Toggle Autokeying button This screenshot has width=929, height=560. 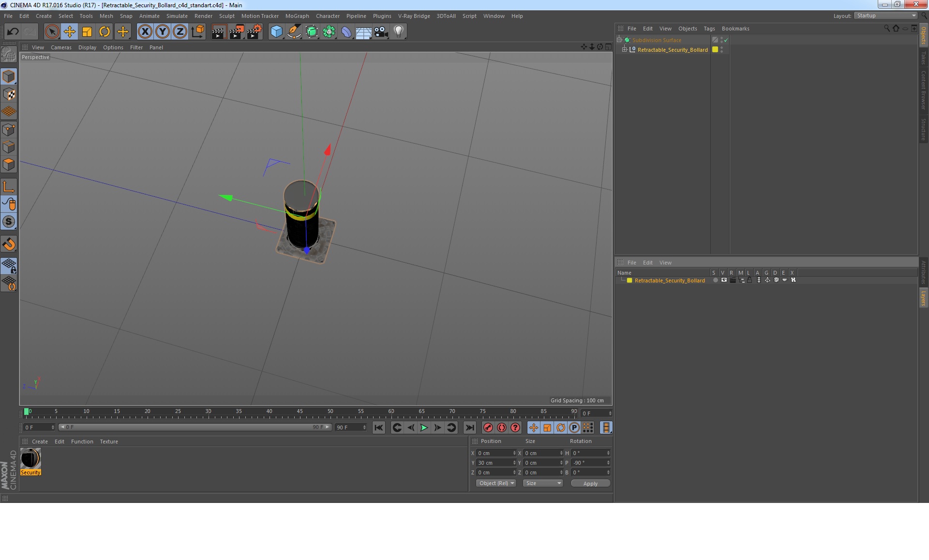502,427
